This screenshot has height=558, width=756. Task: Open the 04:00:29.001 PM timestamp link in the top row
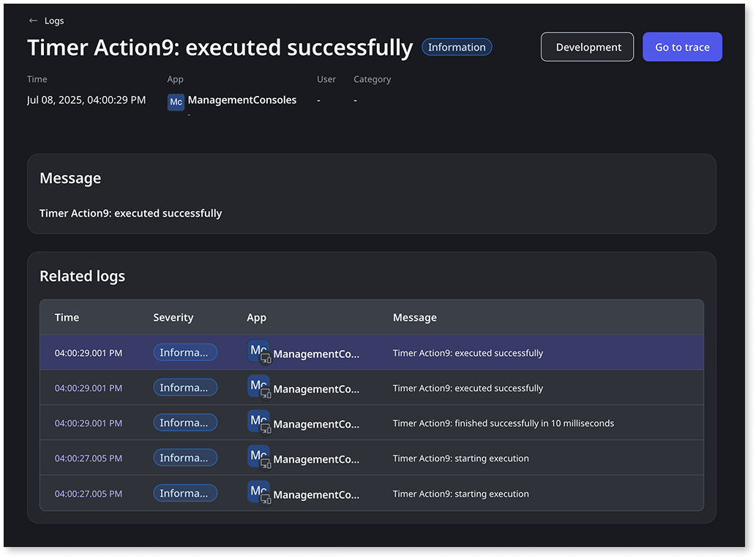(88, 352)
